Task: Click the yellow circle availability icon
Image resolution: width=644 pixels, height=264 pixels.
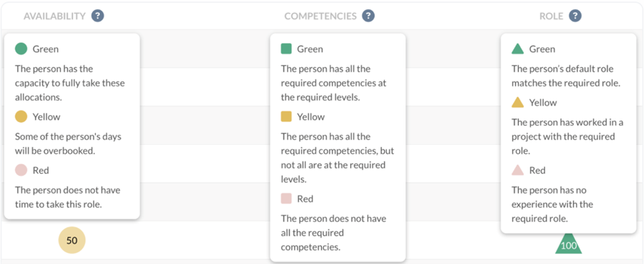Action: click(x=21, y=116)
